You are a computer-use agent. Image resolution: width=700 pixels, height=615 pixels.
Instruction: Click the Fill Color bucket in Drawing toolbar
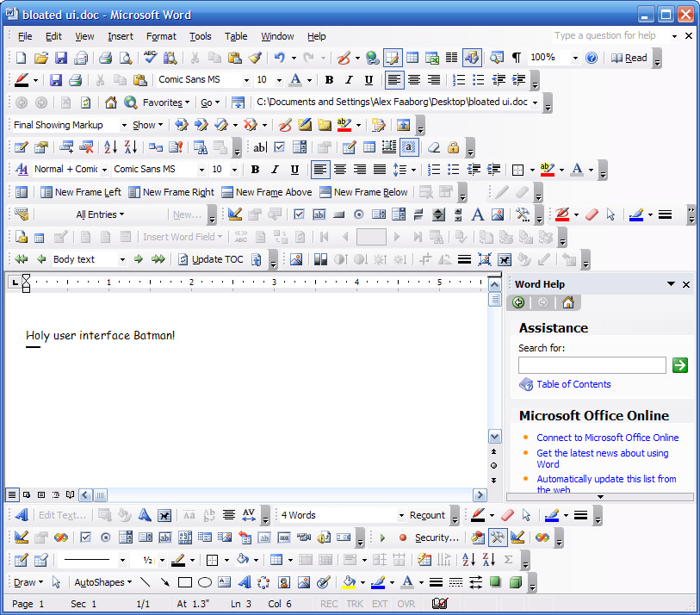coord(349,582)
